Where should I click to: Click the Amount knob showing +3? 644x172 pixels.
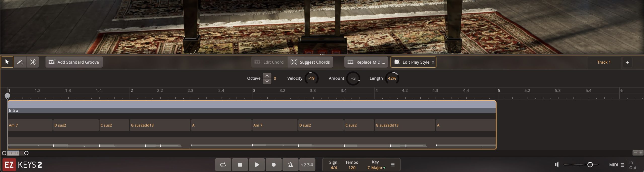[353, 78]
